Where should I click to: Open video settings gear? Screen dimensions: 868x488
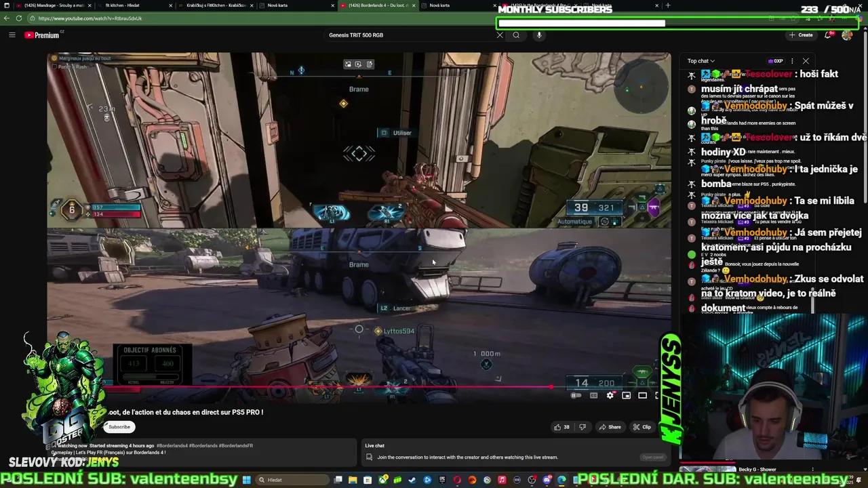click(610, 395)
